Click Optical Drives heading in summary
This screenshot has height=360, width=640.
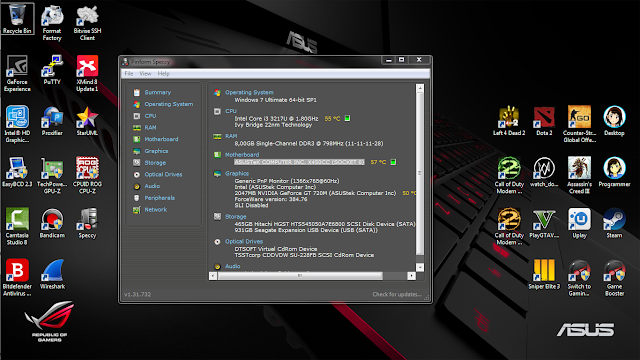pyautogui.click(x=244, y=242)
